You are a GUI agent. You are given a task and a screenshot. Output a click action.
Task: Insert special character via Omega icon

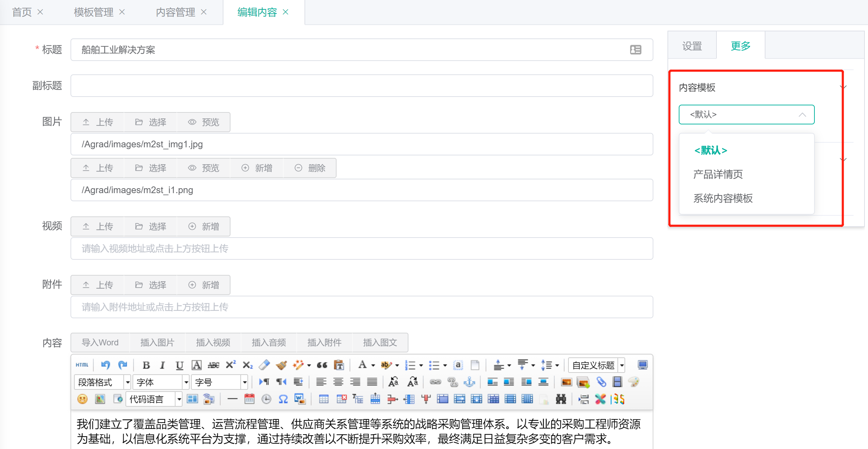(283, 399)
